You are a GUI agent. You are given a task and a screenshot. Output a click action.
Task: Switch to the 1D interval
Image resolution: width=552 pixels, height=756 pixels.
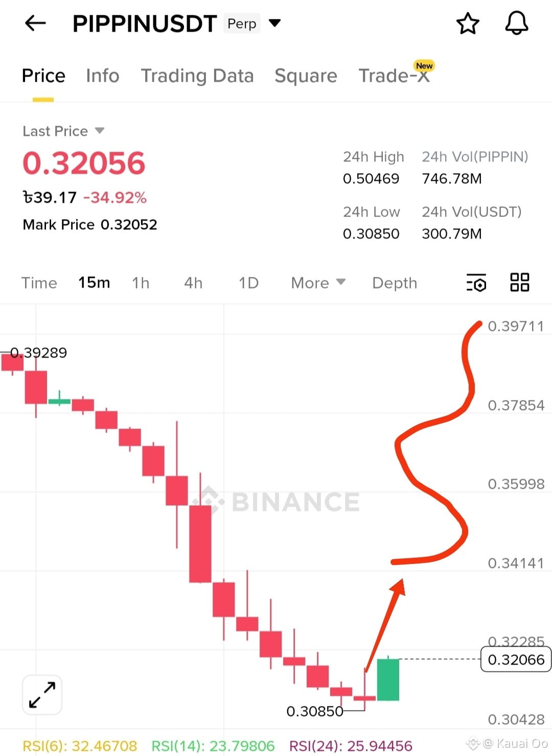click(x=248, y=283)
